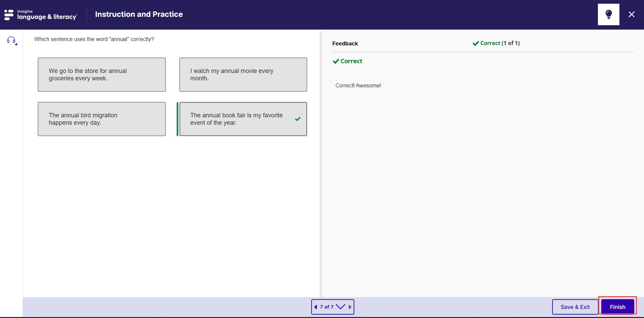Open the "7 of 7" question dropdown
This screenshot has width=644, height=318.
[327, 307]
